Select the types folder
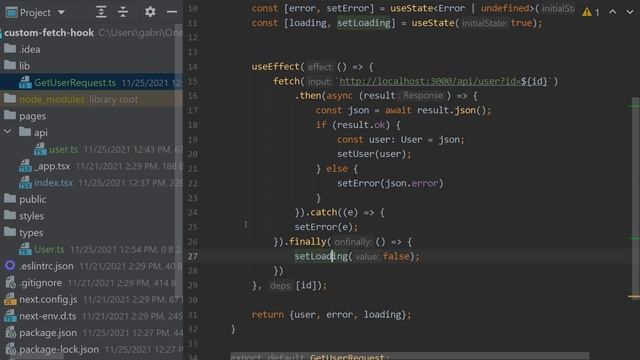Screen dimensions: 640x360 coord(31,233)
